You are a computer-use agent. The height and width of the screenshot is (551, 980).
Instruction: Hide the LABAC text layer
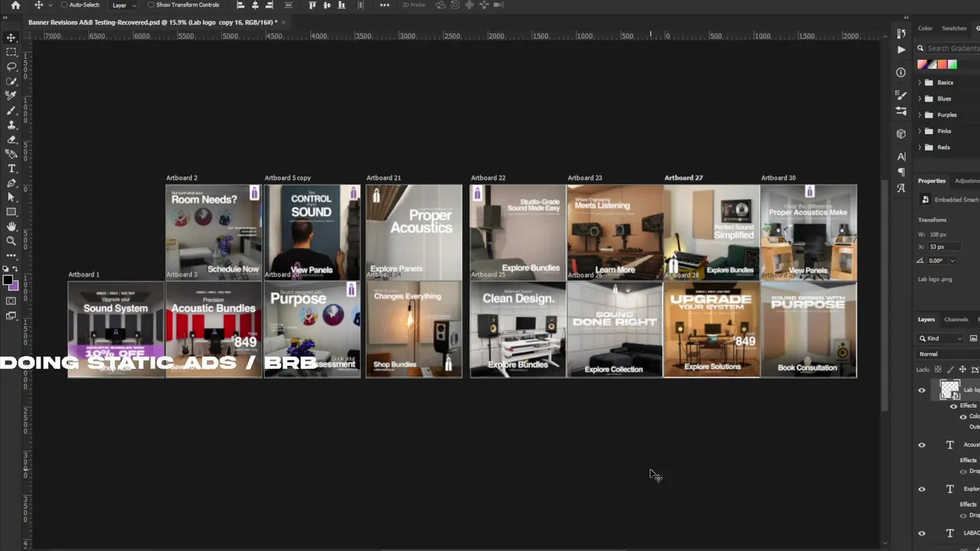[922, 533]
